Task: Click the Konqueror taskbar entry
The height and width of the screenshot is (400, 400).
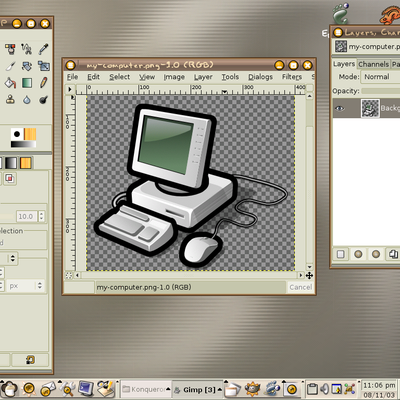Action: 146,389
